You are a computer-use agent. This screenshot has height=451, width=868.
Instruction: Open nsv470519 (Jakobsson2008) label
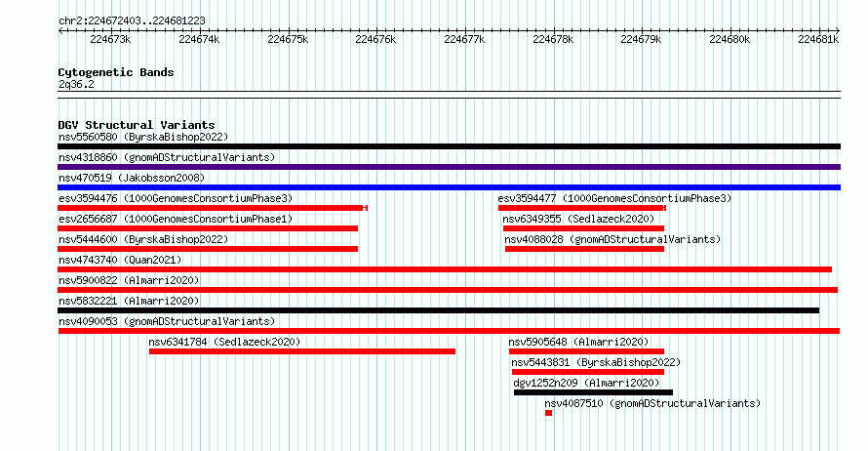132,178
